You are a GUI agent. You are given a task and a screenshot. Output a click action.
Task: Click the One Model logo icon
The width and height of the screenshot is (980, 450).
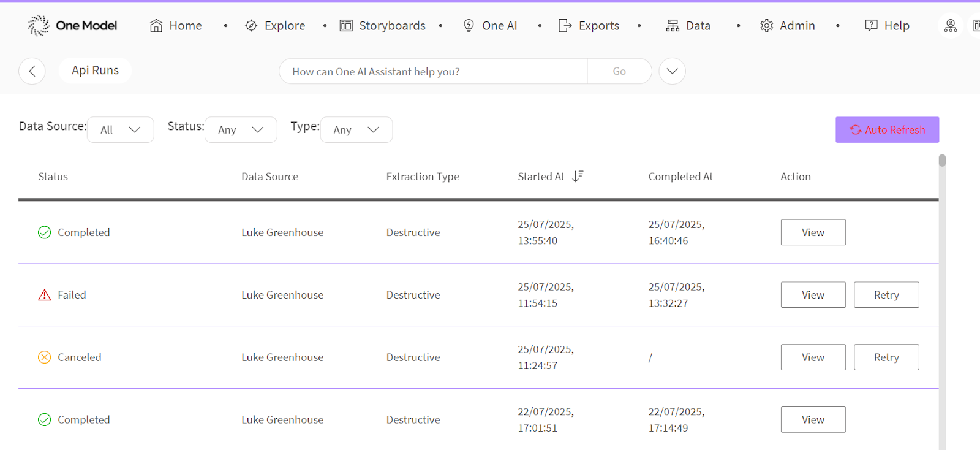point(39,25)
